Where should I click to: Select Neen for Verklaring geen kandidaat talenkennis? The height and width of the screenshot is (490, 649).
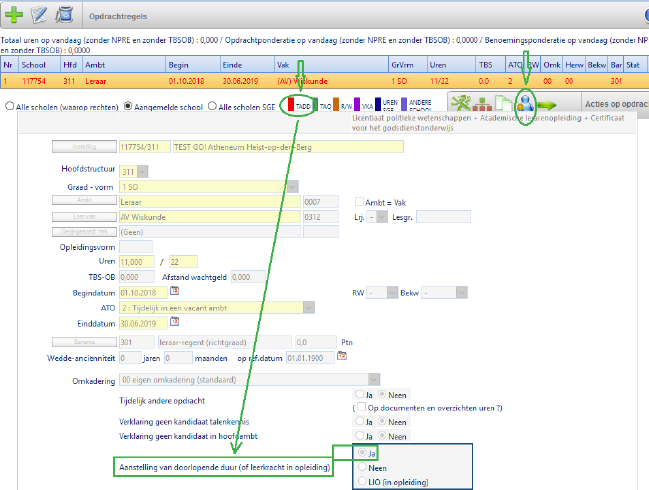(x=382, y=421)
